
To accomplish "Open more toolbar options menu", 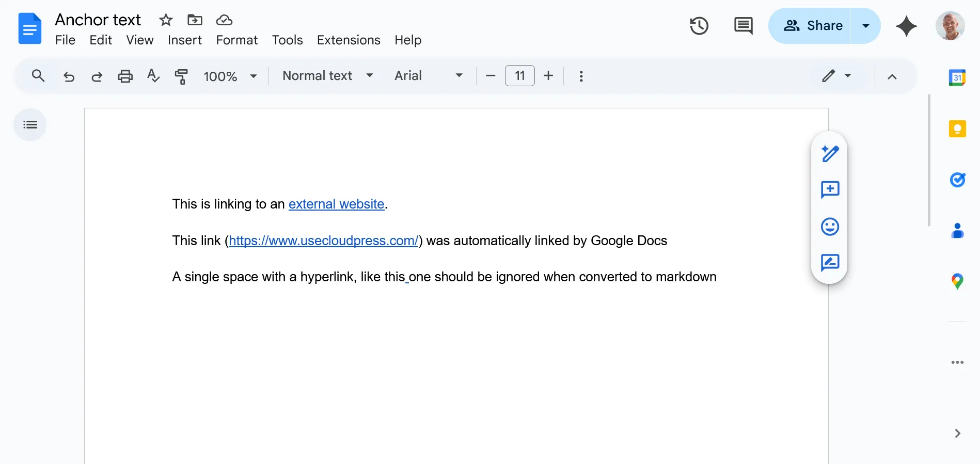I will tap(581, 76).
